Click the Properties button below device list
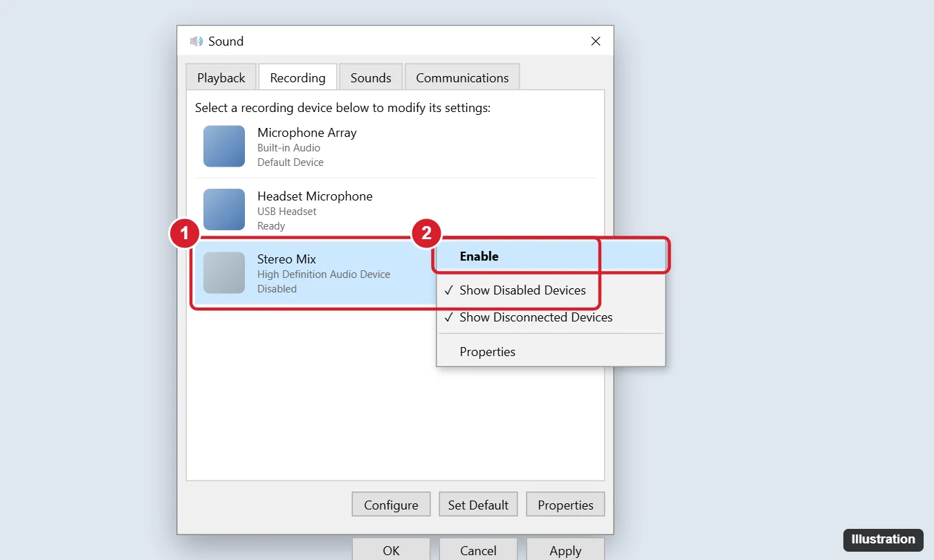The width and height of the screenshot is (934, 560). pyautogui.click(x=565, y=505)
